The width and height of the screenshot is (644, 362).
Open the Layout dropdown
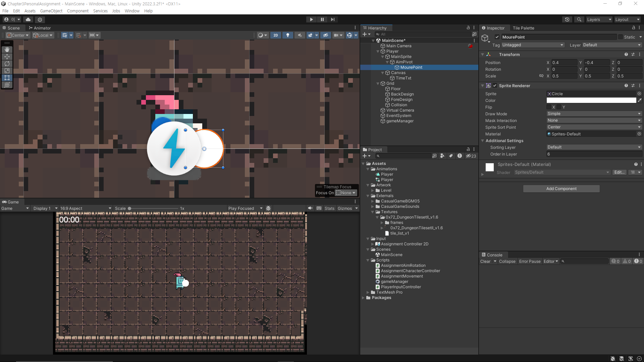click(627, 19)
